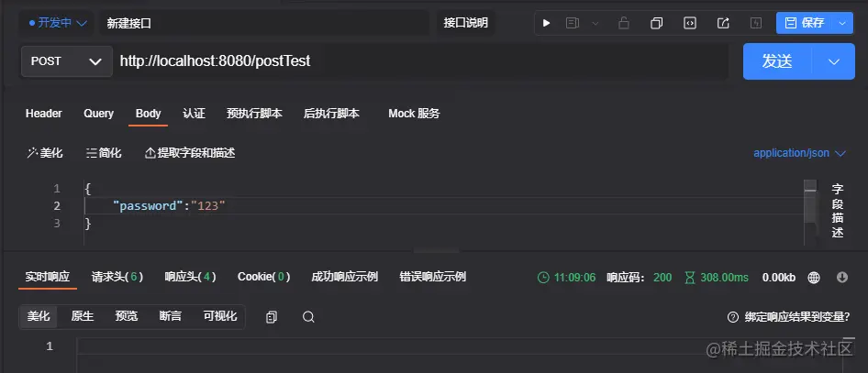This screenshot has width=868, height=373.
Task: Click the request body 美化 beautify button
Action: click(45, 153)
